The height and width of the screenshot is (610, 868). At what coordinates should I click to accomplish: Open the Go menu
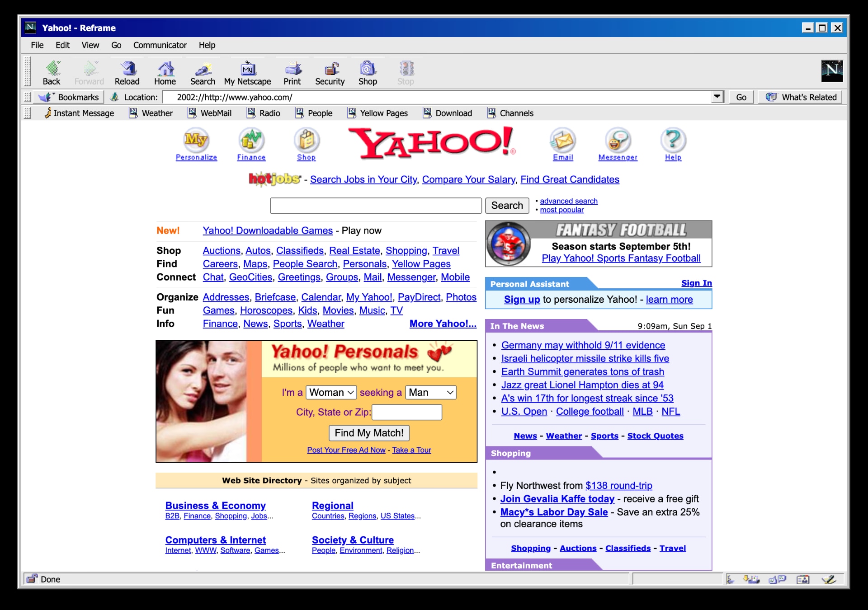(x=116, y=45)
